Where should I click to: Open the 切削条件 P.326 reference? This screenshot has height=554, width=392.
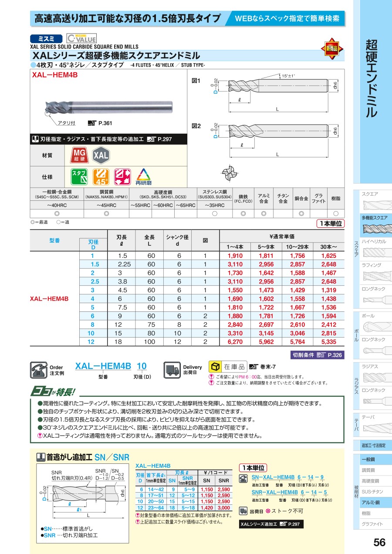pos(317,355)
